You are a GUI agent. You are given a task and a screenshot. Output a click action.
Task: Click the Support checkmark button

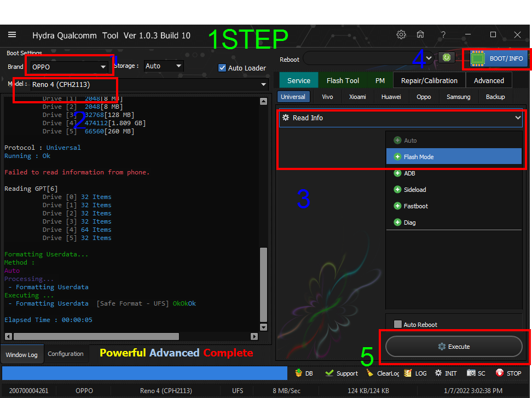click(x=342, y=373)
